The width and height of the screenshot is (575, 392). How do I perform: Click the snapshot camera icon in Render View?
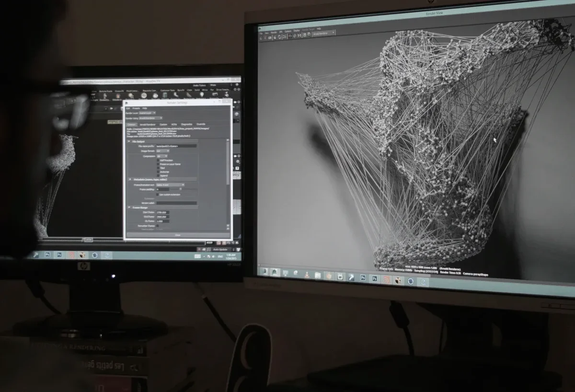point(270,37)
